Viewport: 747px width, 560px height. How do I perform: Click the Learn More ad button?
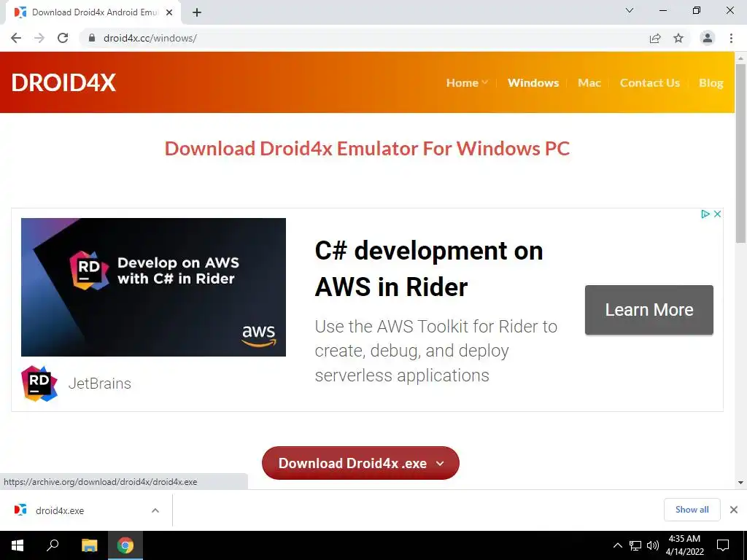649,310
